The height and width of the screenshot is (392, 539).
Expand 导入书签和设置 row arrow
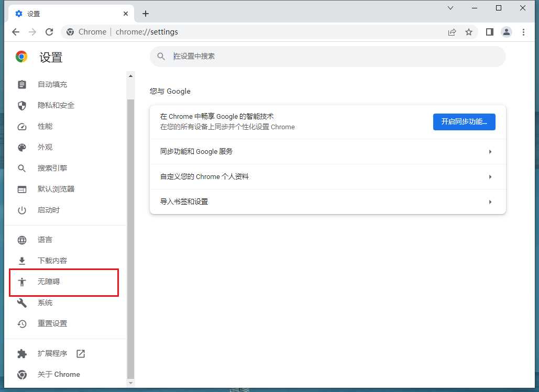pos(490,201)
